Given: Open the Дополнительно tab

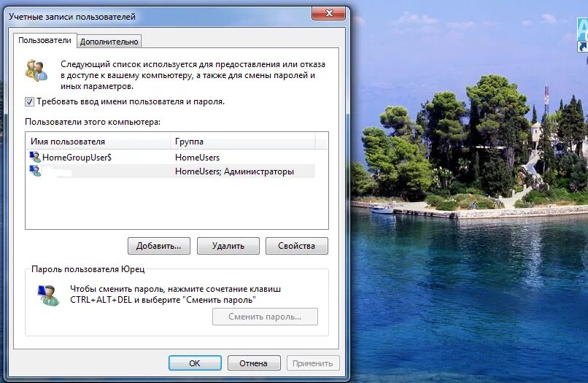Looking at the screenshot, I should [109, 42].
